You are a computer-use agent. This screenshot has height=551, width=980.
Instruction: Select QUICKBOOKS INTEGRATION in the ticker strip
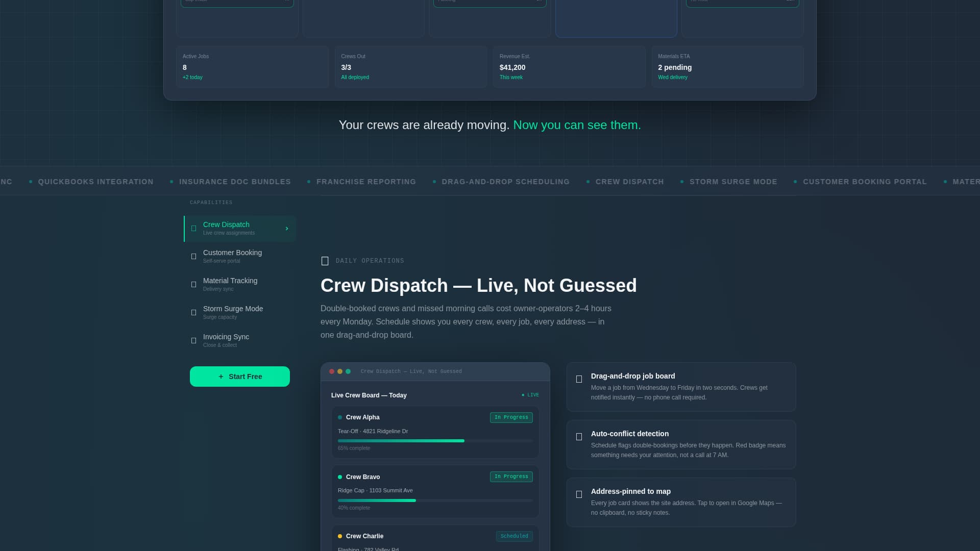[95, 182]
